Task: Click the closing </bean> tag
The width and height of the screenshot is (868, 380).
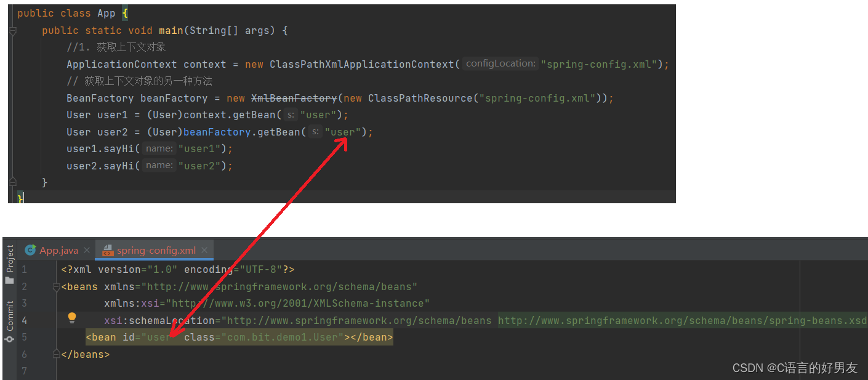Action: (371, 338)
